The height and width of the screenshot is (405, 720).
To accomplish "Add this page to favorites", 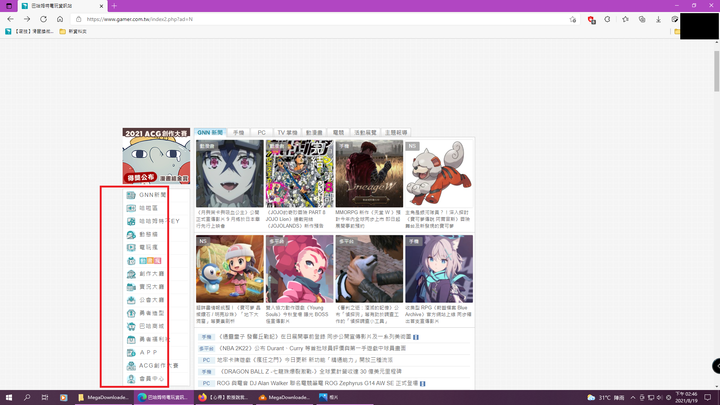I will 573,19.
